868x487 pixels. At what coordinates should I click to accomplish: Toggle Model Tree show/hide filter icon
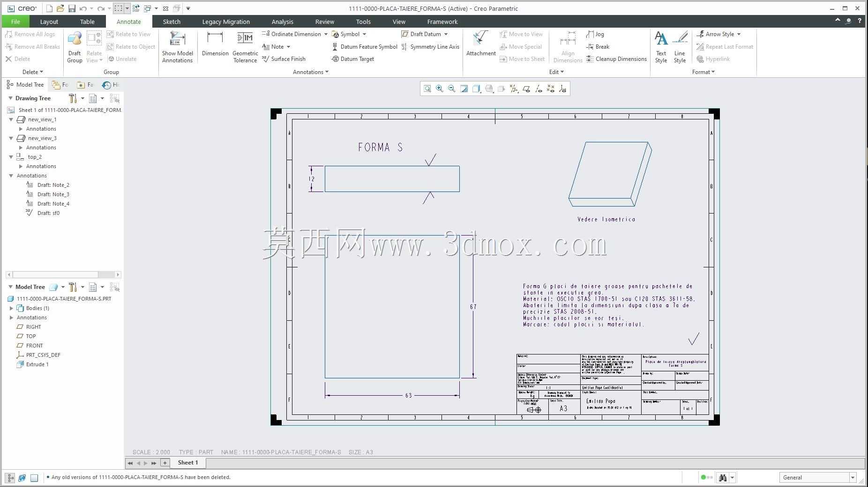[114, 287]
